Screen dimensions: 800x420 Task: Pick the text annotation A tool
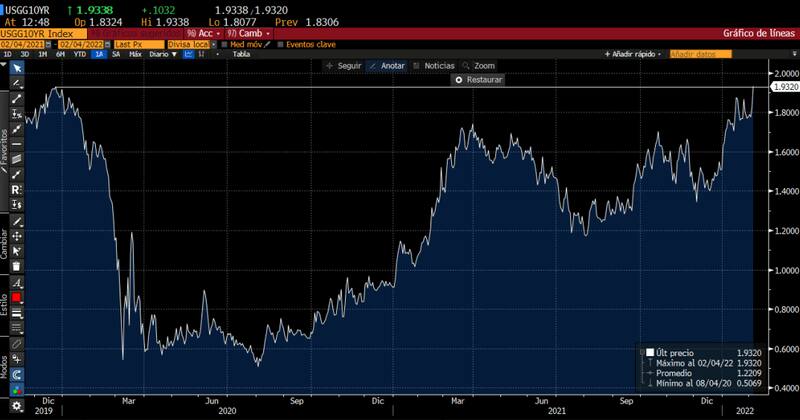pos(16,283)
